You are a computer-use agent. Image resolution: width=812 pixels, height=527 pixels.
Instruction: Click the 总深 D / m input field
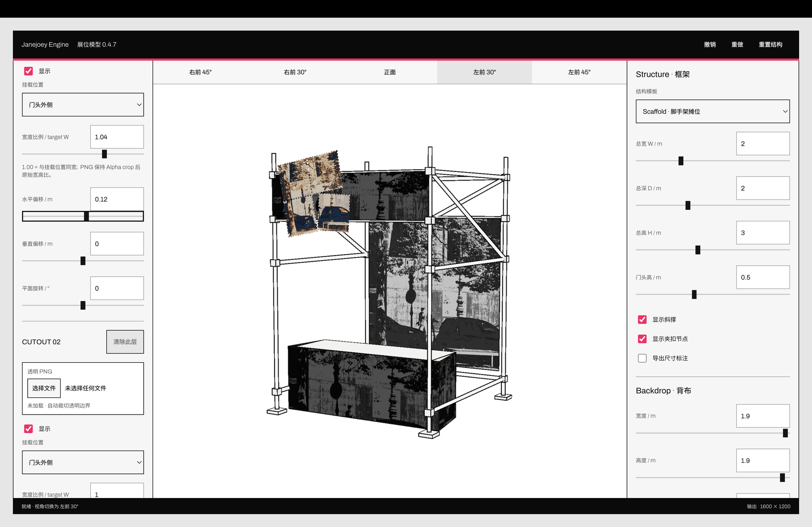pyautogui.click(x=763, y=188)
